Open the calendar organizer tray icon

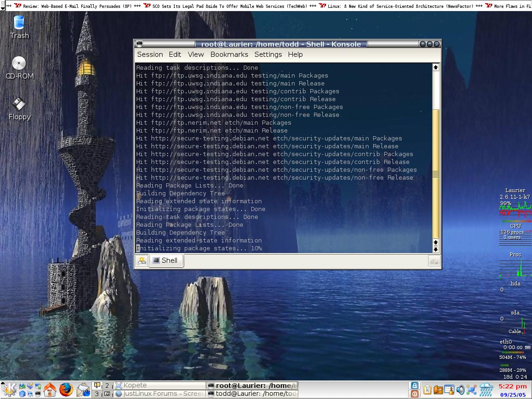click(449, 390)
